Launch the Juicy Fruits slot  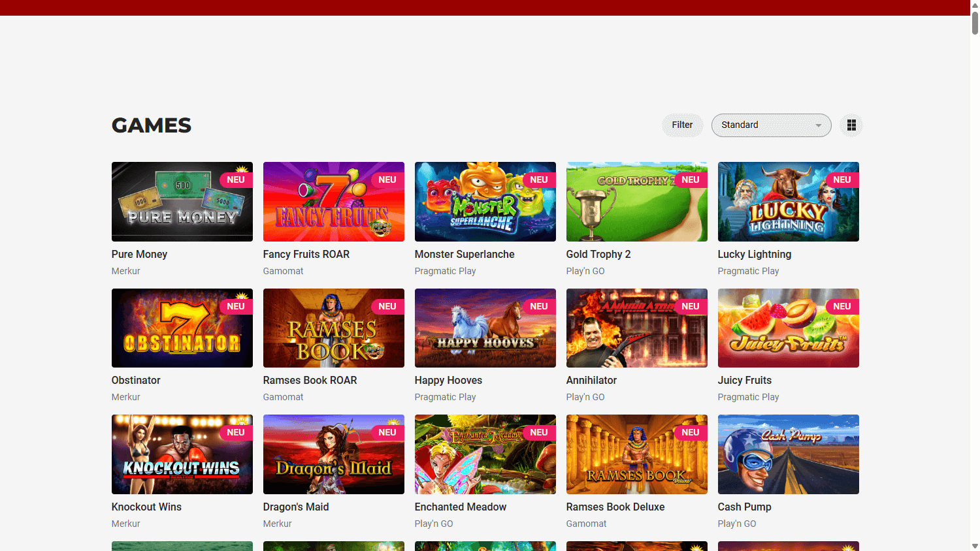tap(788, 328)
